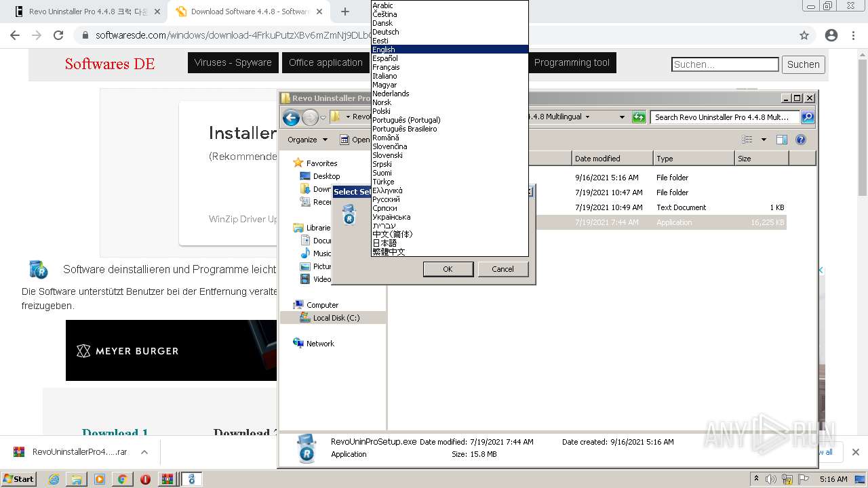The width and height of the screenshot is (868, 488).
Task: Click the Change your view icon
Action: 747,140
